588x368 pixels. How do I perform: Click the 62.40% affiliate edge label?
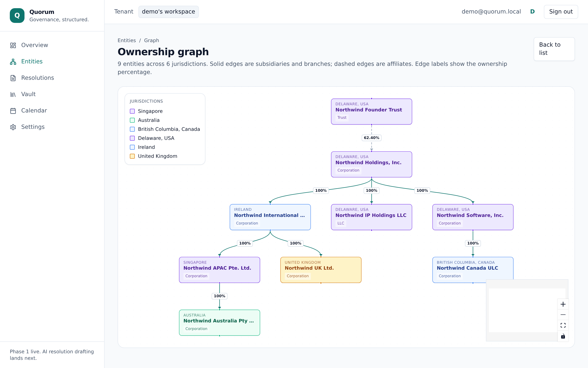(x=371, y=138)
